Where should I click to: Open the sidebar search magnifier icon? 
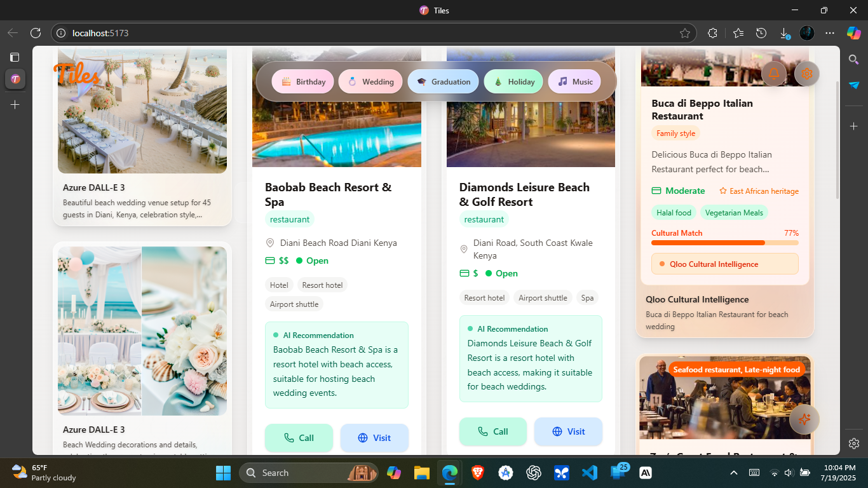pos(853,59)
